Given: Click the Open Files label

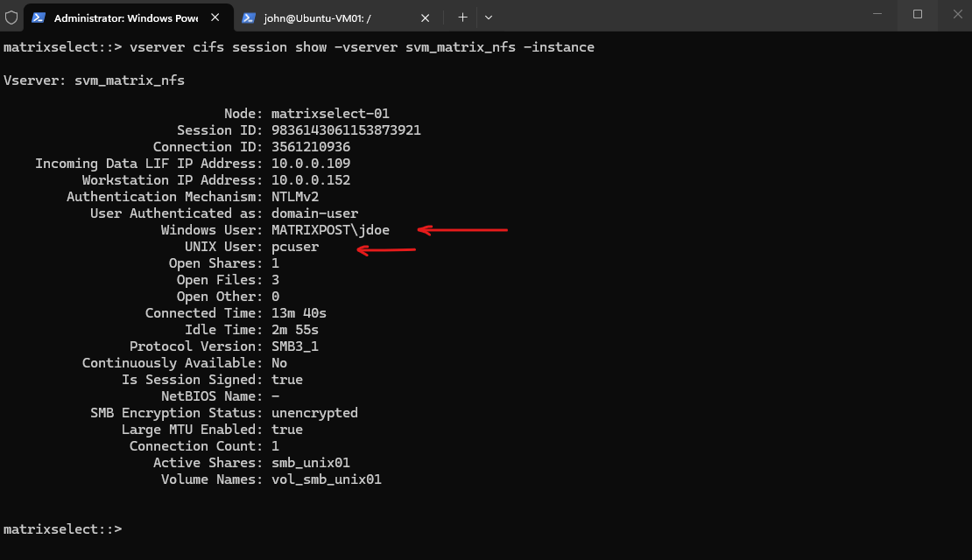Looking at the screenshot, I should pos(220,280).
